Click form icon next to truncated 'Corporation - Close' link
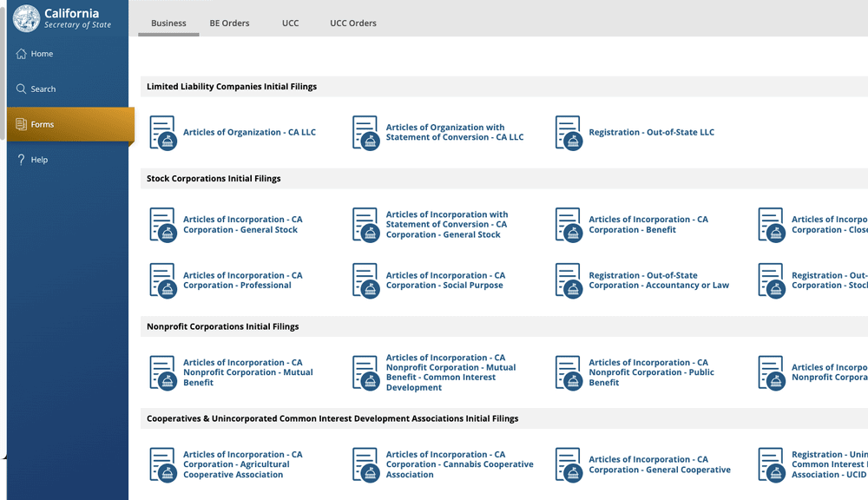Image resolution: width=868 pixels, height=500 pixels. point(772,225)
